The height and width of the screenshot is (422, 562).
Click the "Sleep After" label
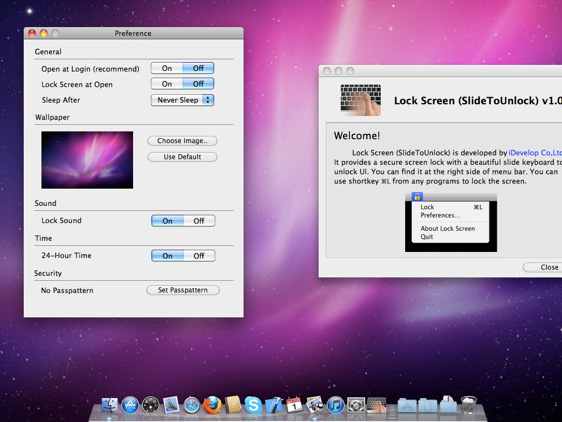tap(61, 100)
